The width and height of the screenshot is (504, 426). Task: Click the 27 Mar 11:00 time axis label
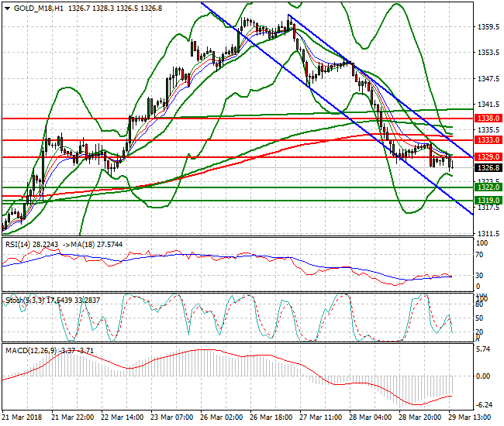click(x=321, y=417)
